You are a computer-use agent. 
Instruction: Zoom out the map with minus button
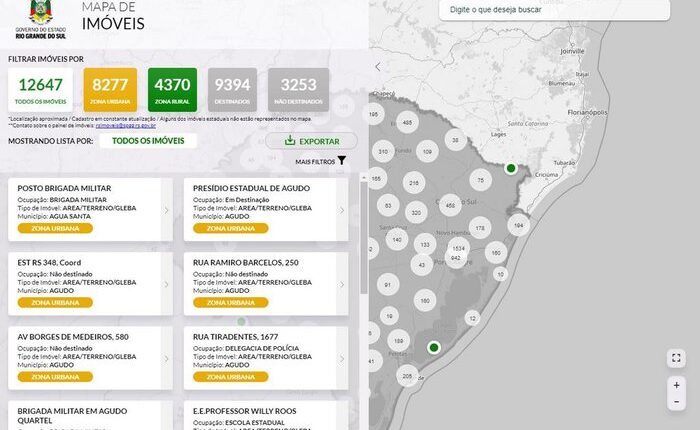point(677,402)
